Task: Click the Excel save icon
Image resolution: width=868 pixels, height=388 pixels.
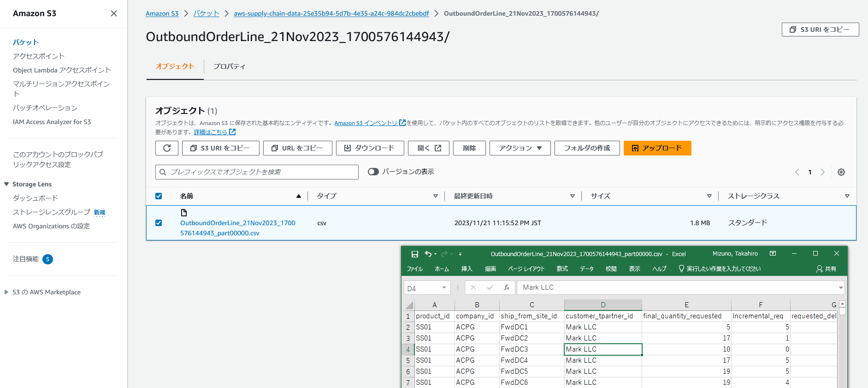Action: (x=414, y=254)
